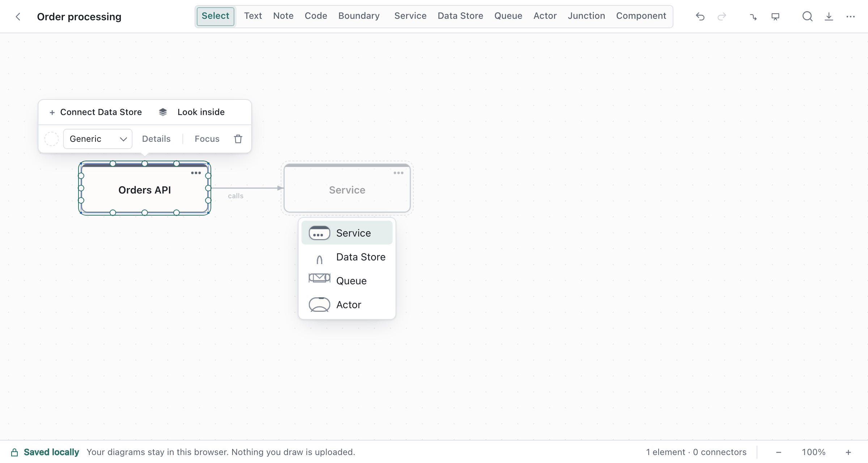Click the Actor icon in the popup list
The image size is (868, 463).
click(x=319, y=305)
